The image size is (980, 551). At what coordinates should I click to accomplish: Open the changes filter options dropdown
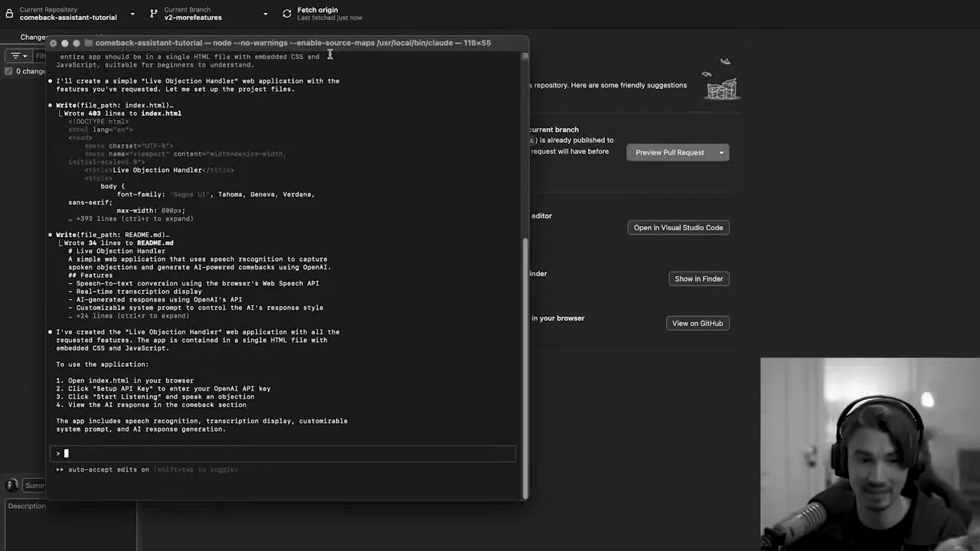coord(18,56)
